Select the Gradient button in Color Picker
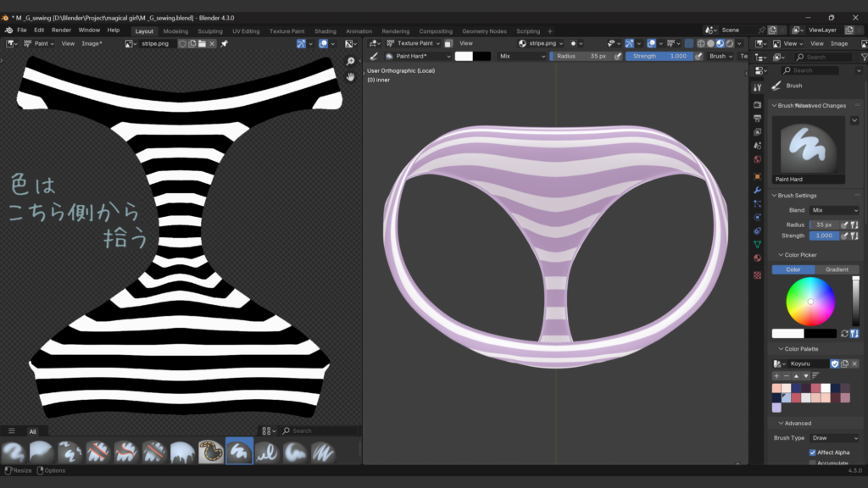The image size is (868, 488). coord(836,269)
